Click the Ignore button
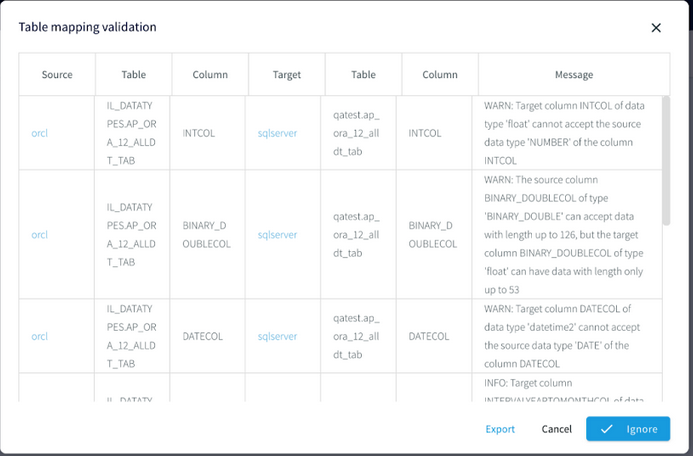 click(628, 429)
